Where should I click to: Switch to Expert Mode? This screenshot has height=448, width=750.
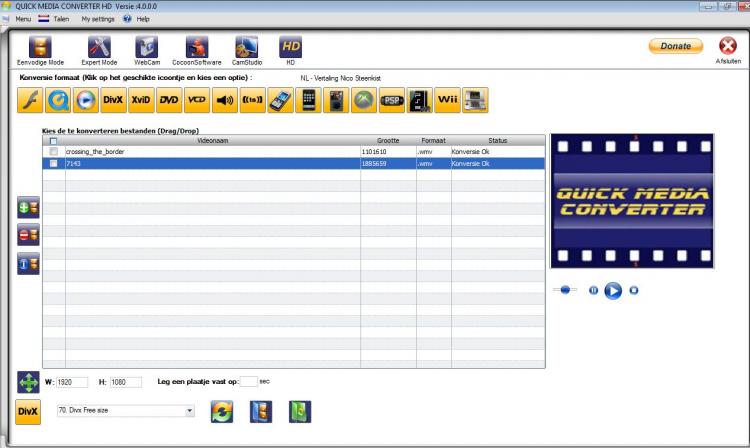click(x=98, y=50)
